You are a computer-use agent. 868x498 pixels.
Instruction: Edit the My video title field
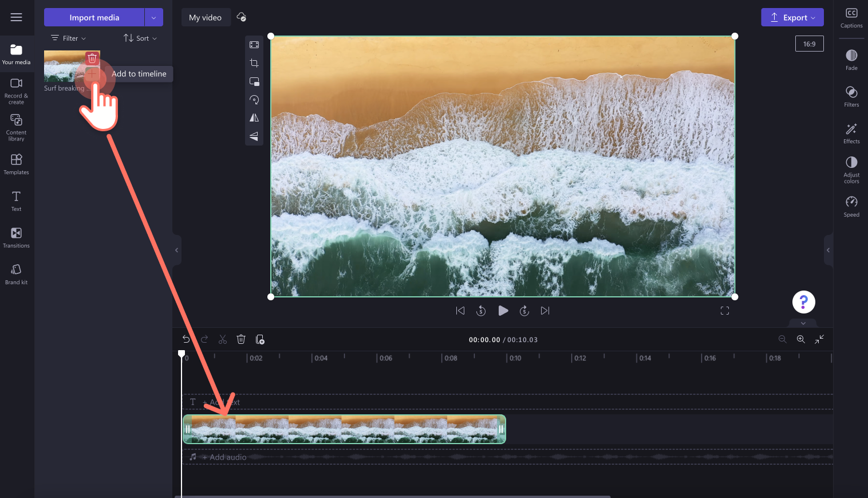pos(206,17)
